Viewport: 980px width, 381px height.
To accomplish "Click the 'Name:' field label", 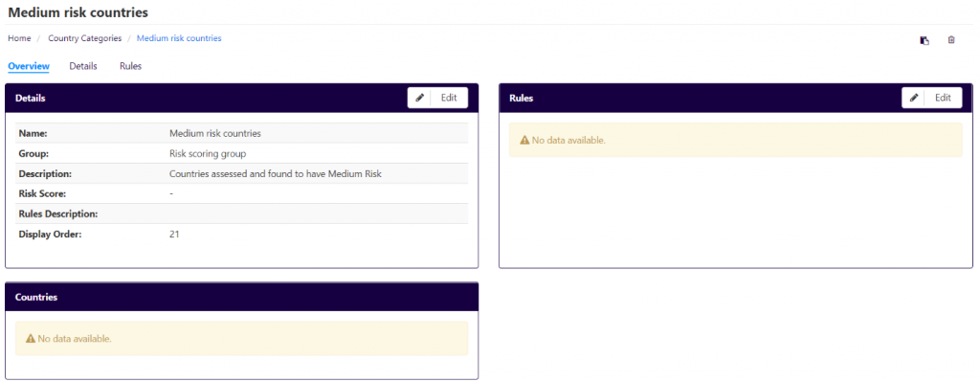I will 33,133.
